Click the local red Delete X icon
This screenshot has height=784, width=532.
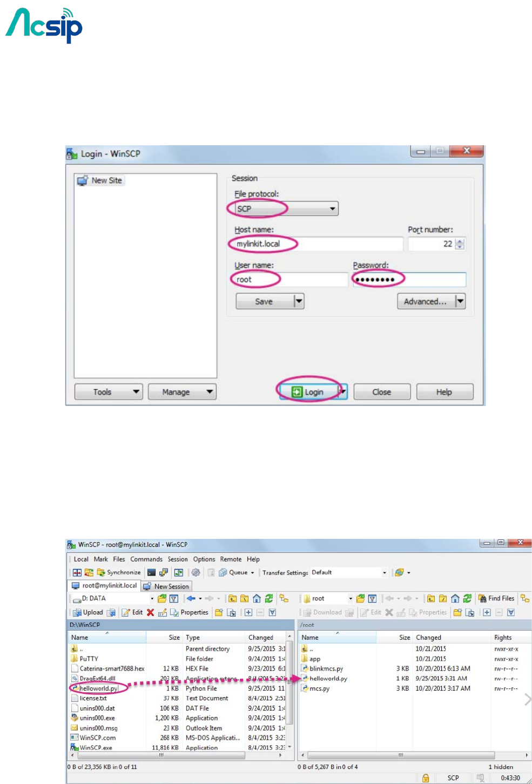click(x=150, y=612)
